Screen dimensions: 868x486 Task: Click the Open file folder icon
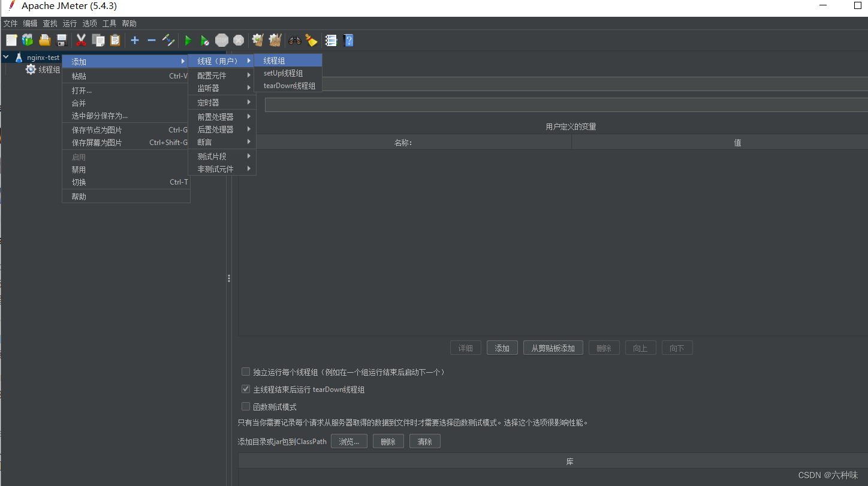click(44, 40)
